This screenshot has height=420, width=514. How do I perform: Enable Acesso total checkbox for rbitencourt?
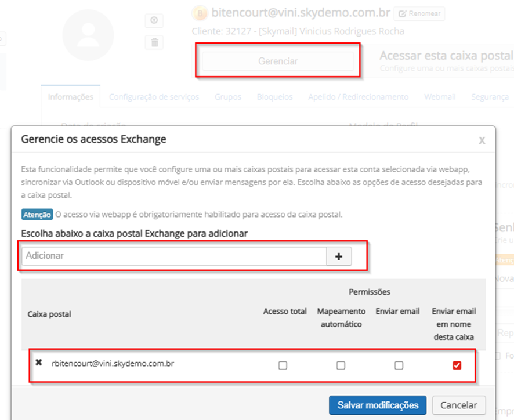(283, 365)
